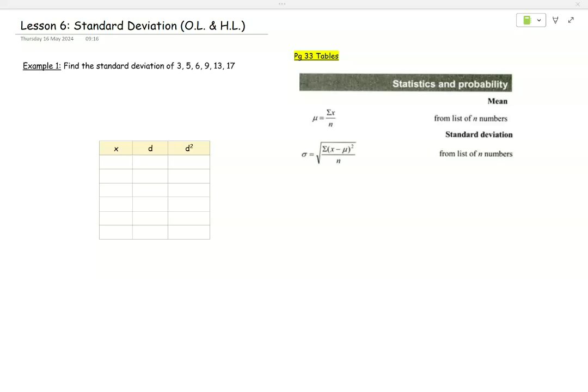
Task: Close the window with the X button
Action: coord(578,4)
